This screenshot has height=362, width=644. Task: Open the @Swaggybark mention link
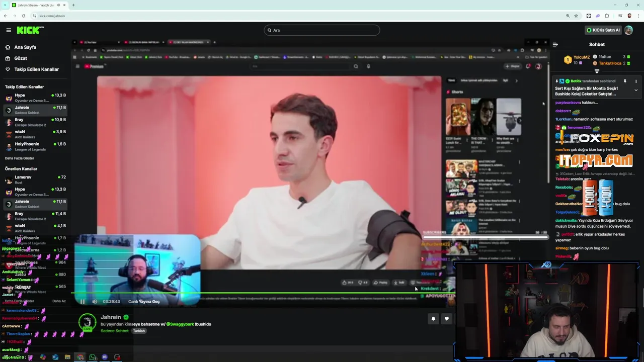(x=180, y=324)
